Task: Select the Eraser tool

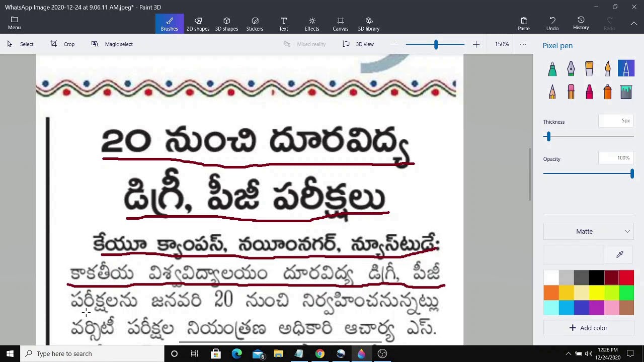Action: click(x=571, y=92)
